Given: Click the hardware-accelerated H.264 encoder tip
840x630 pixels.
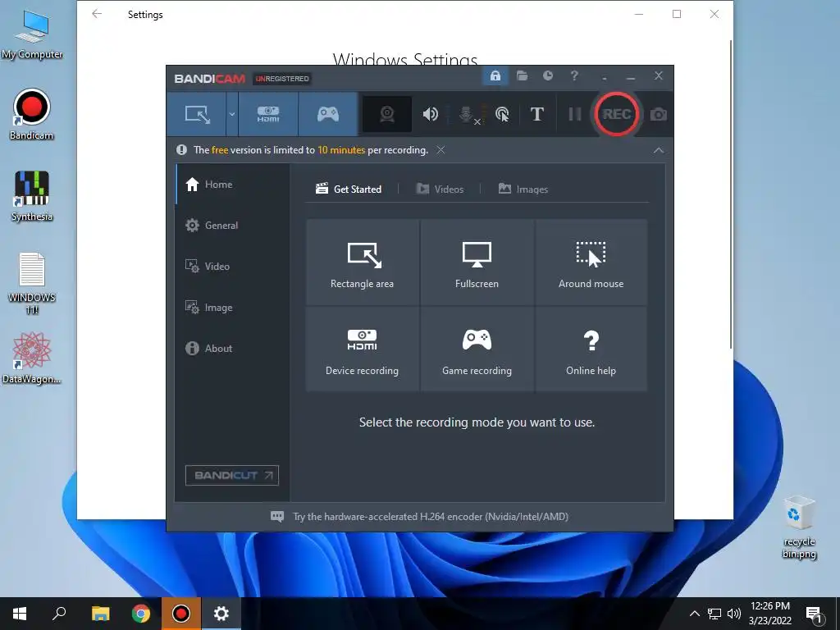Looking at the screenshot, I should coord(430,517).
